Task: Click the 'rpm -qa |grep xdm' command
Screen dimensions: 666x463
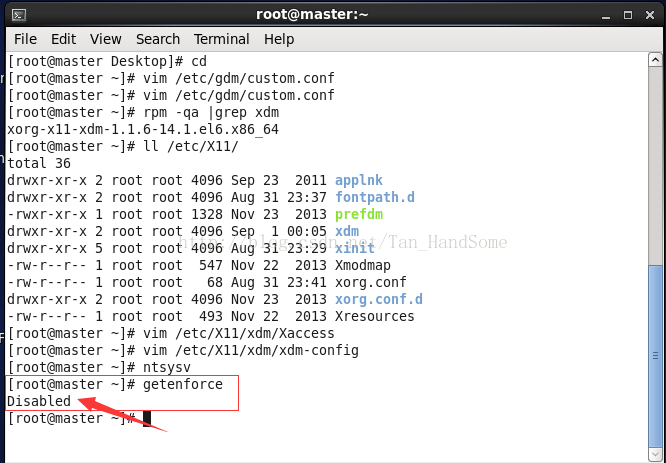Action: pos(211,113)
